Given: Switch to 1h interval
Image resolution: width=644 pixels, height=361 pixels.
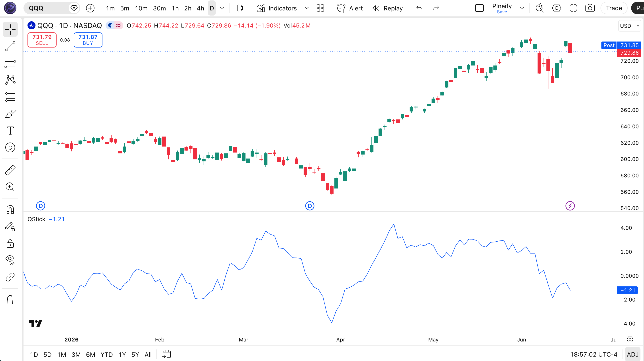Looking at the screenshot, I should pos(175,8).
